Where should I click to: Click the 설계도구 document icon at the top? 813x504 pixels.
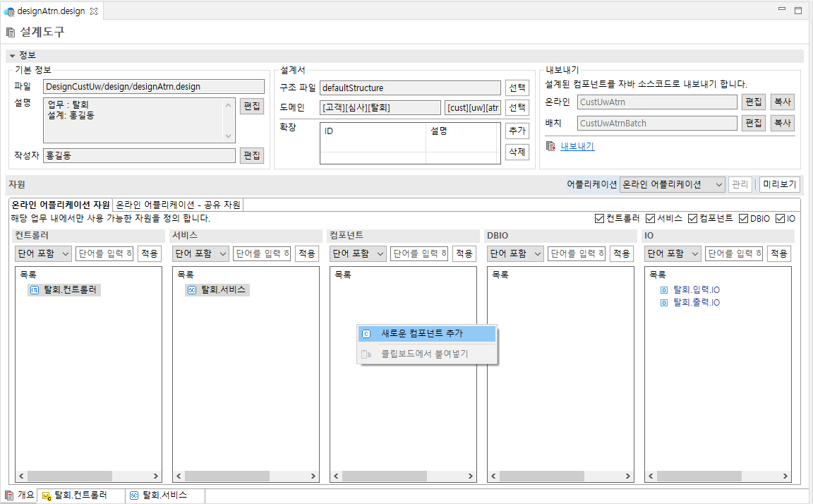(x=11, y=31)
